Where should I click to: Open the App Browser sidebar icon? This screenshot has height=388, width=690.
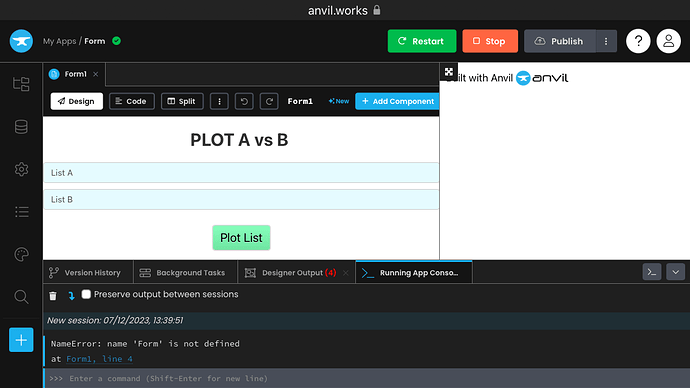[21, 84]
